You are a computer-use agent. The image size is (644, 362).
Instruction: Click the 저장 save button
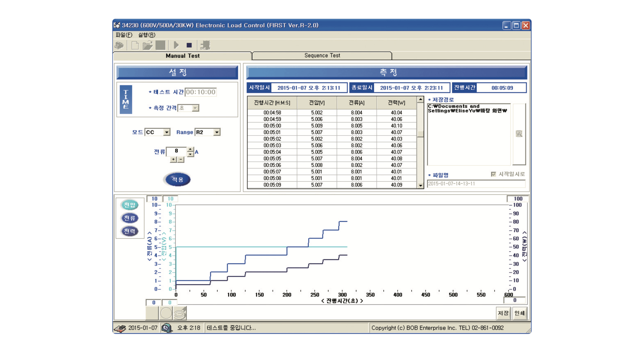tap(503, 313)
